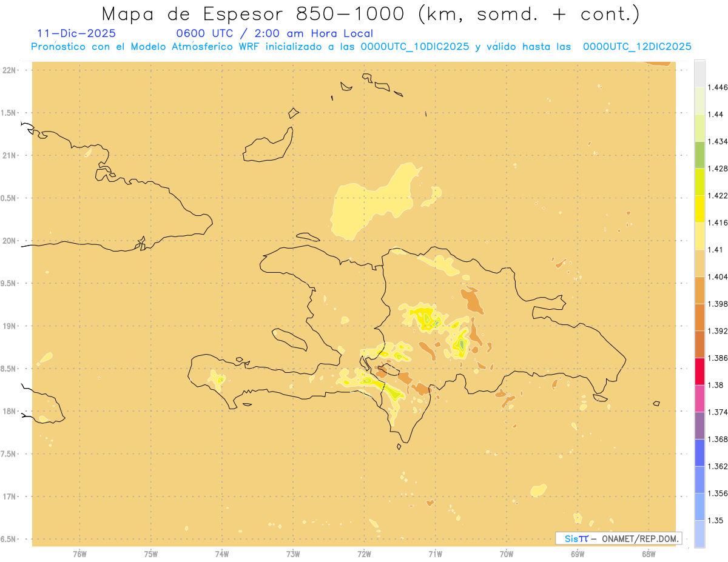Click the '76W' longitude label
This screenshot has height=562, width=728.
(79, 554)
